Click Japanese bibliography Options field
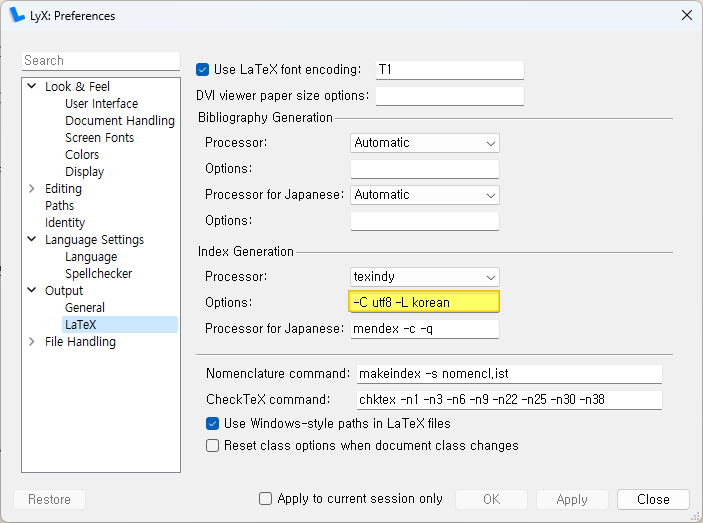The width and height of the screenshot is (703, 523). (425, 221)
